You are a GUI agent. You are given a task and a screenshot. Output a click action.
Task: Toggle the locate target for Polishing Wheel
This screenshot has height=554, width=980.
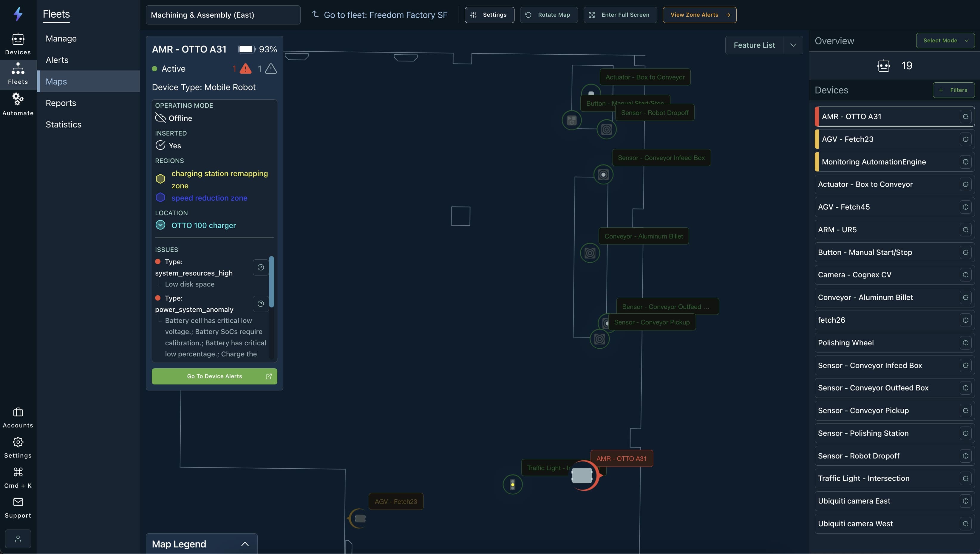point(966,343)
